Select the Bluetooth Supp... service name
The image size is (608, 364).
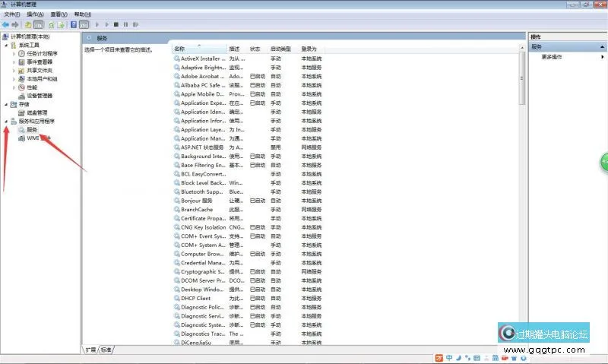click(x=202, y=192)
